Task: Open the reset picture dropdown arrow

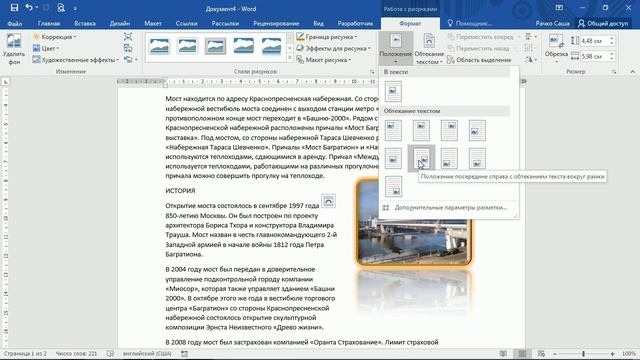Action: 136,60
